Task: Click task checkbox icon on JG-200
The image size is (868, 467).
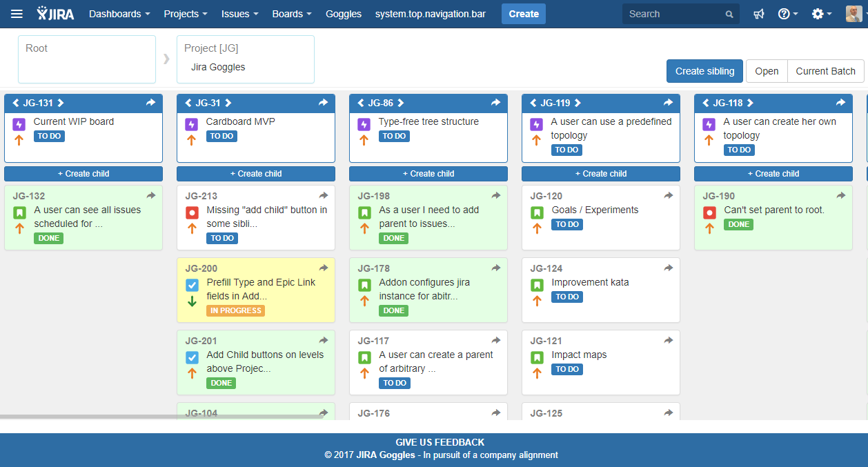Action: coord(192,285)
